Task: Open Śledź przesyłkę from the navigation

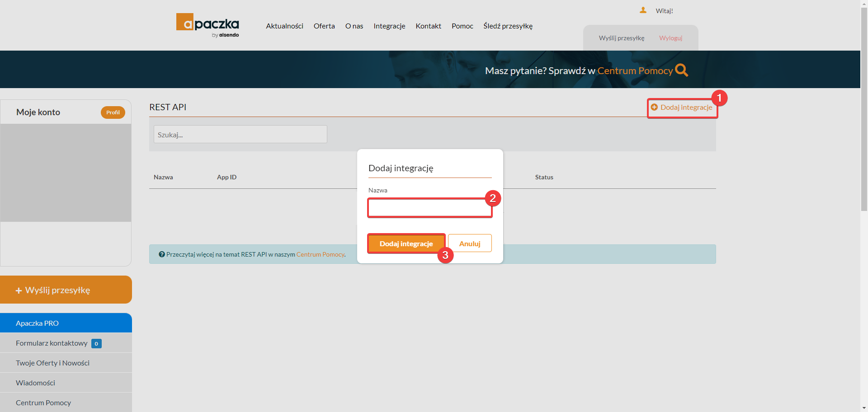Action: pos(508,26)
